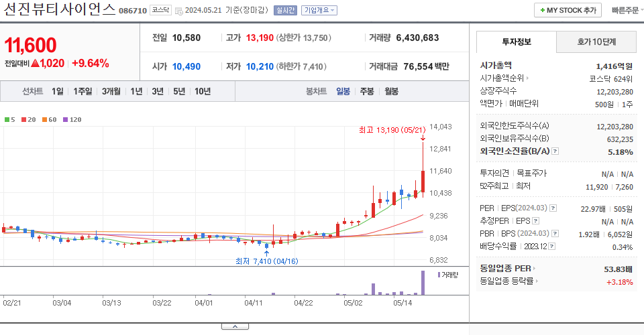The height and width of the screenshot is (335, 644).
Task: Open help icon next to PBR BPS (2024.03)
Action: click(x=555, y=234)
